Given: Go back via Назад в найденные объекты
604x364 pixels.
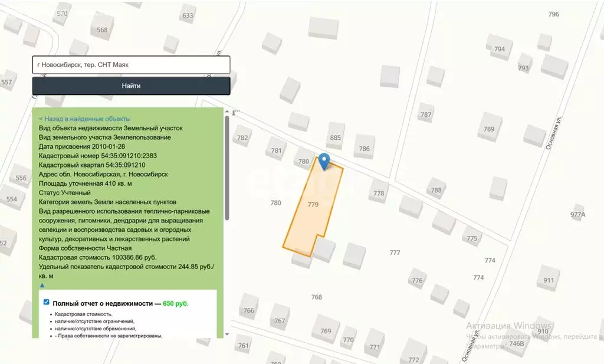Looking at the screenshot, I should pos(84,119).
